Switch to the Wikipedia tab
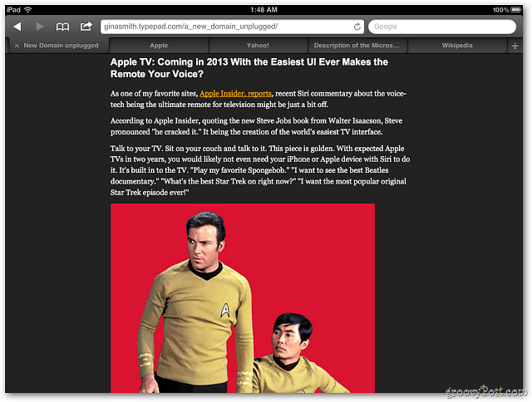This screenshot has height=402, width=532. 457,46
